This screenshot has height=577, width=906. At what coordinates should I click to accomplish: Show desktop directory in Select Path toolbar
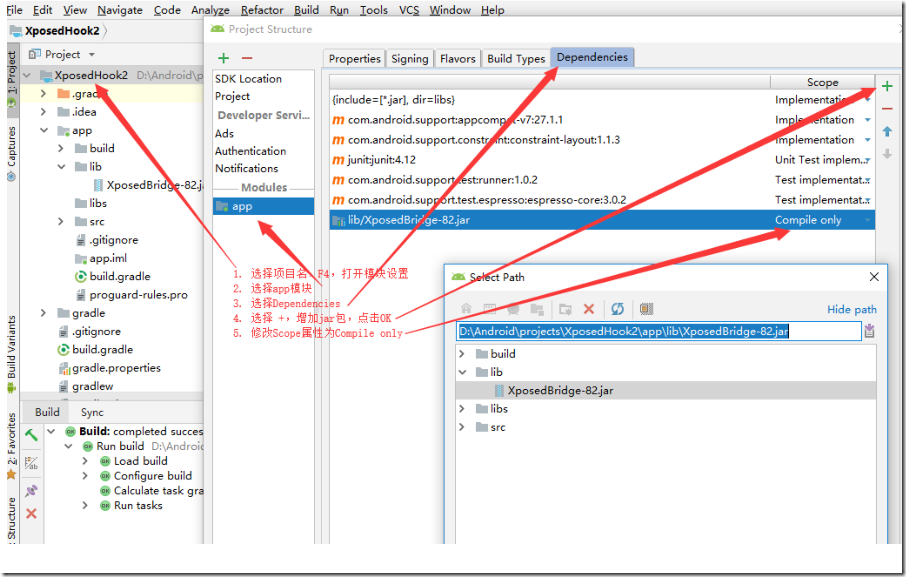pos(489,309)
